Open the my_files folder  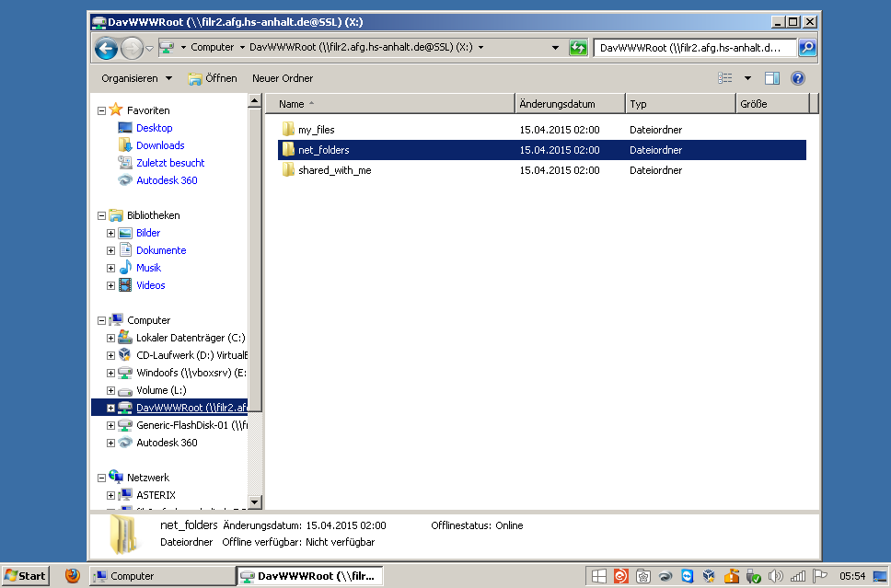pyautogui.click(x=316, y=130)
